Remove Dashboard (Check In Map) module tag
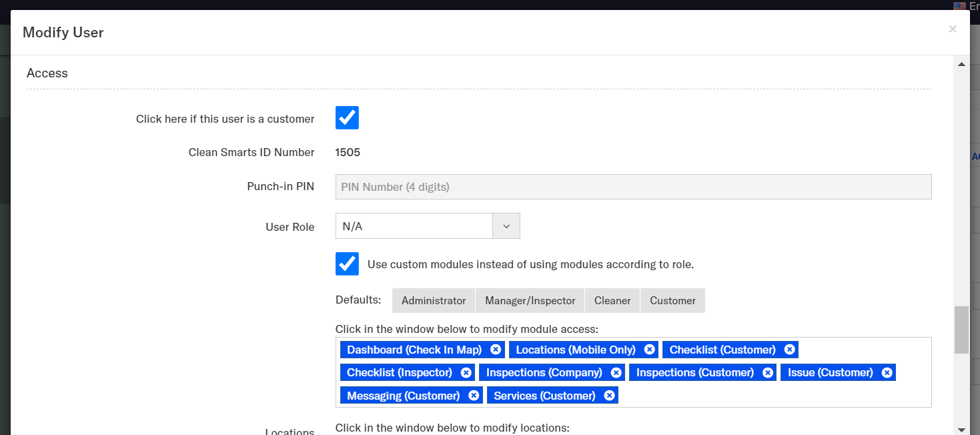 point(495,350)
